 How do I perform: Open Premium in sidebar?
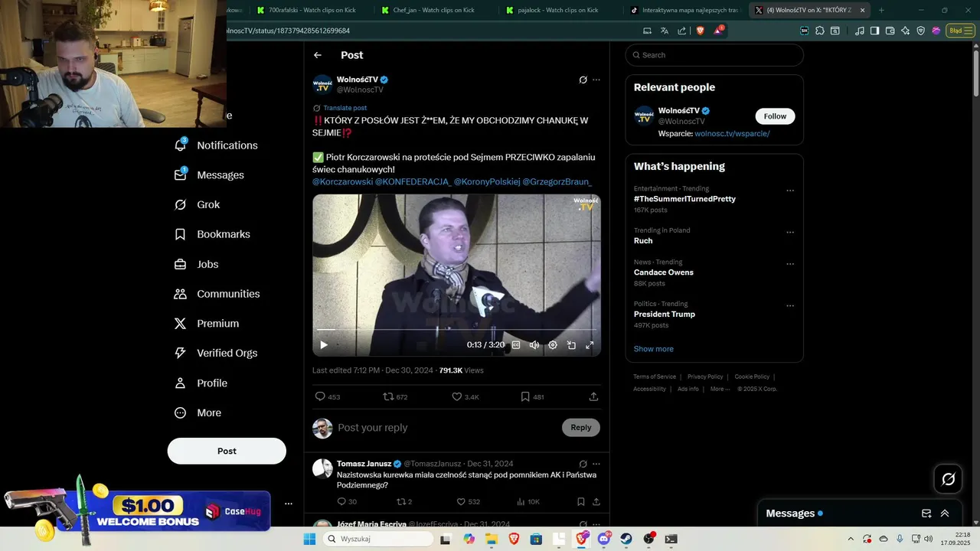(206, 324)
